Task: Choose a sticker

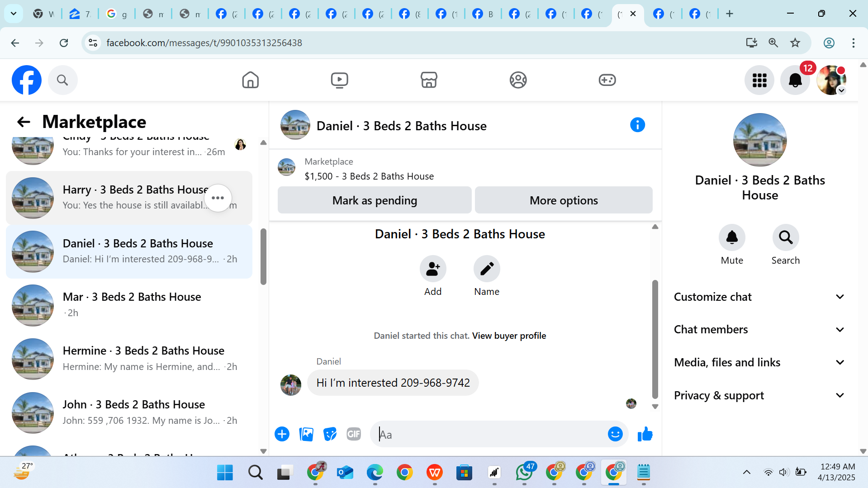Action: click(330, 434)
